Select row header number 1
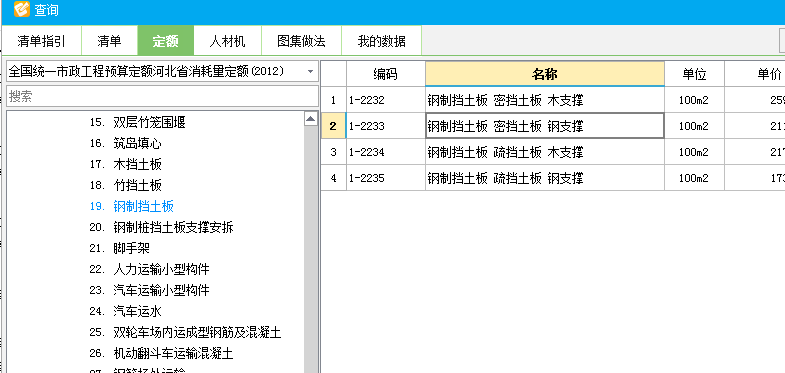This screenshot has height=373, width=785. pyautogui.click(x=333, y=100)
